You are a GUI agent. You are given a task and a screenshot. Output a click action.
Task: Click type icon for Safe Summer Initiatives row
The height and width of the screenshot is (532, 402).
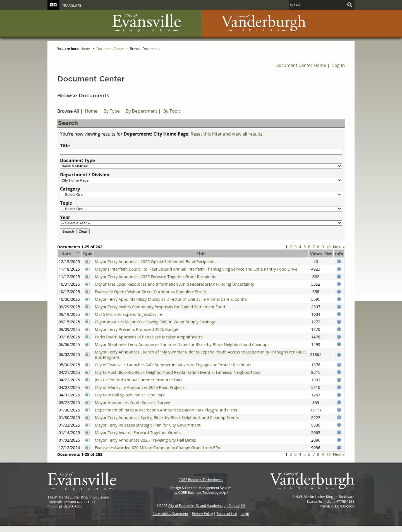pyautogui.click(x=87, y=365)
